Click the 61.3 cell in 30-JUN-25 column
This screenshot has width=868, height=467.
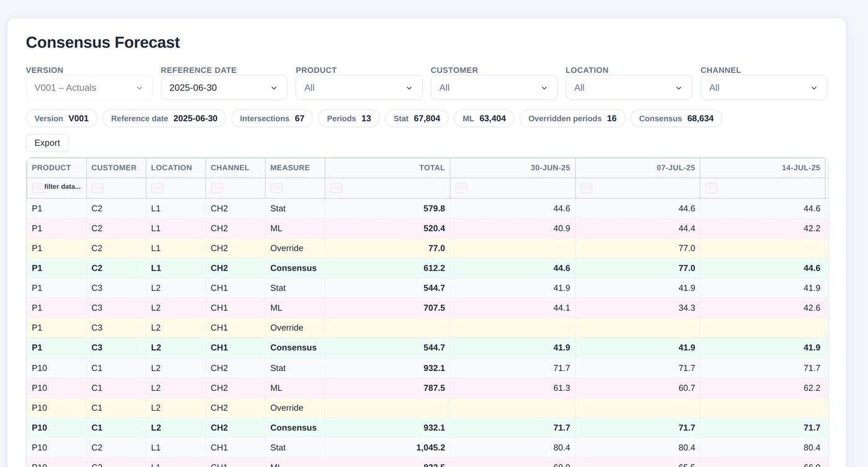(x=513, y=388)
